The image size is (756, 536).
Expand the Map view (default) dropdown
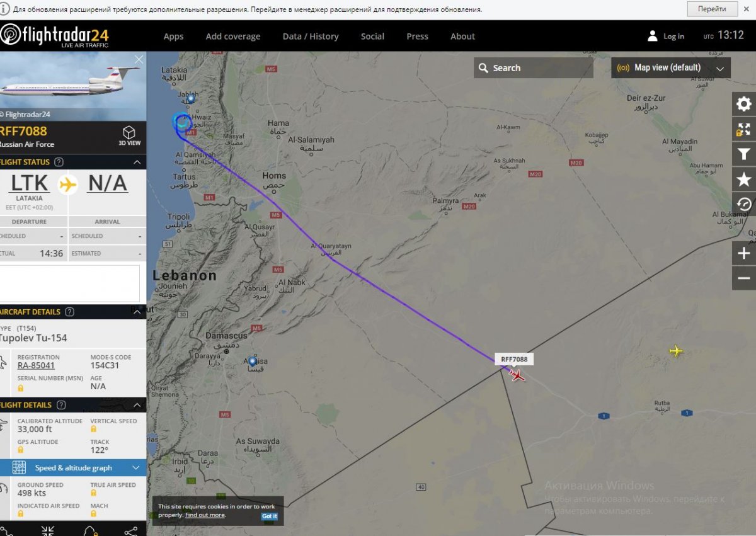pos(671,68)
